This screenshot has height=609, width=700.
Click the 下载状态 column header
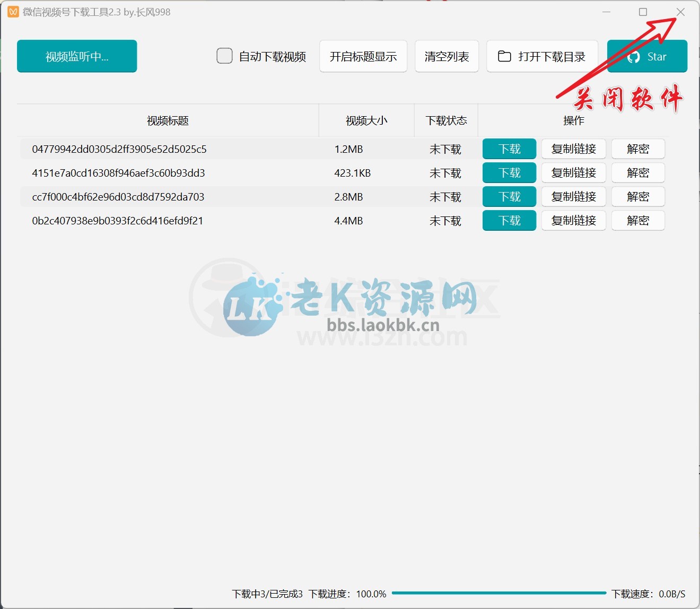point(447,120)
